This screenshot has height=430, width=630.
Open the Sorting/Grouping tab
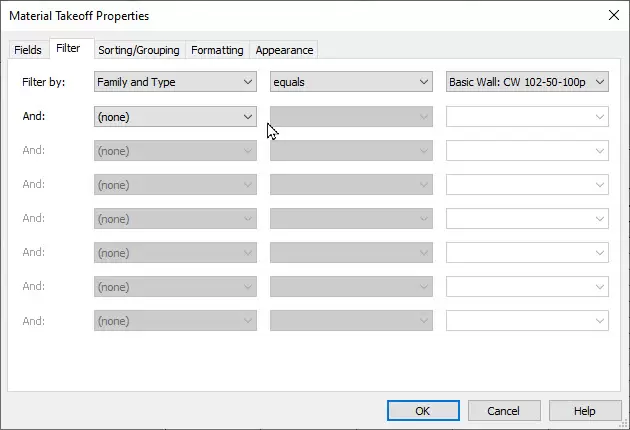(138, 50)
